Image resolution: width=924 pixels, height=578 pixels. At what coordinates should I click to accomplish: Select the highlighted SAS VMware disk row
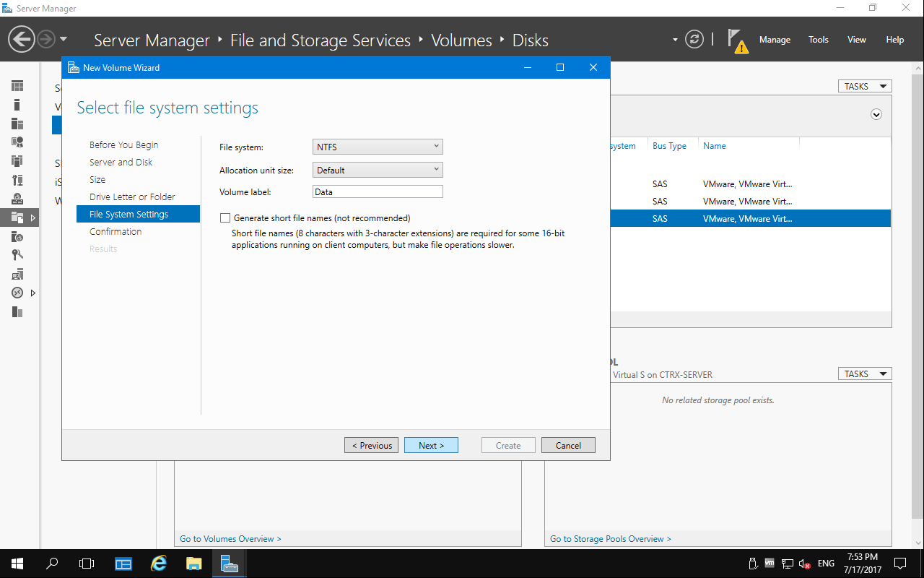click(x=751, y=218)
